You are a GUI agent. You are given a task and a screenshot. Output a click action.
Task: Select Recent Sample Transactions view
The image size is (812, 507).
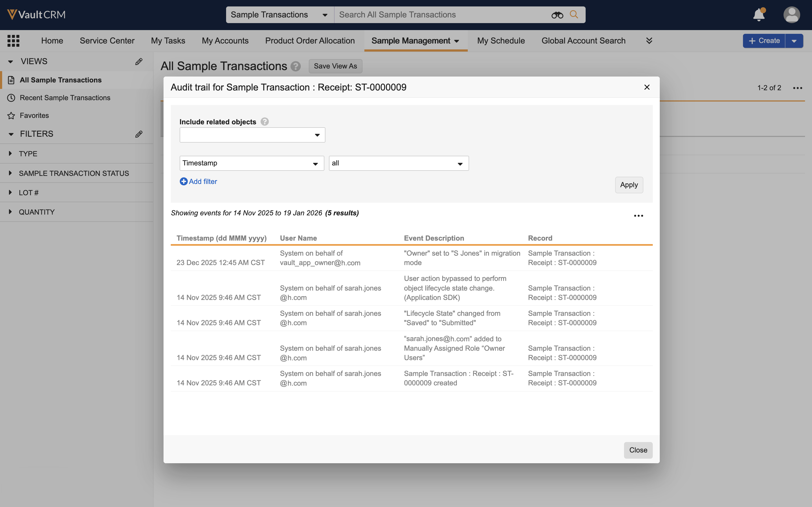click(x=65, y=97)
